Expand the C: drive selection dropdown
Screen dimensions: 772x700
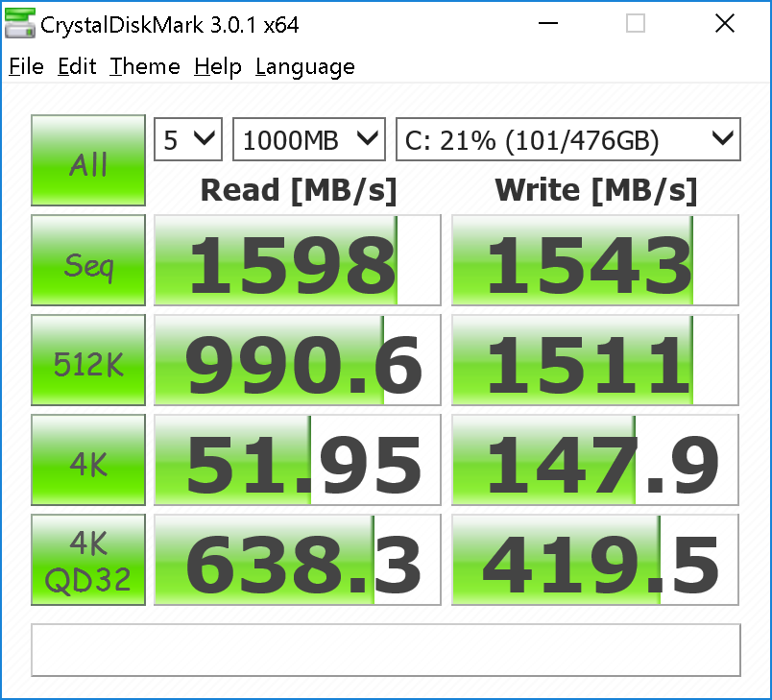click(568, 139)
